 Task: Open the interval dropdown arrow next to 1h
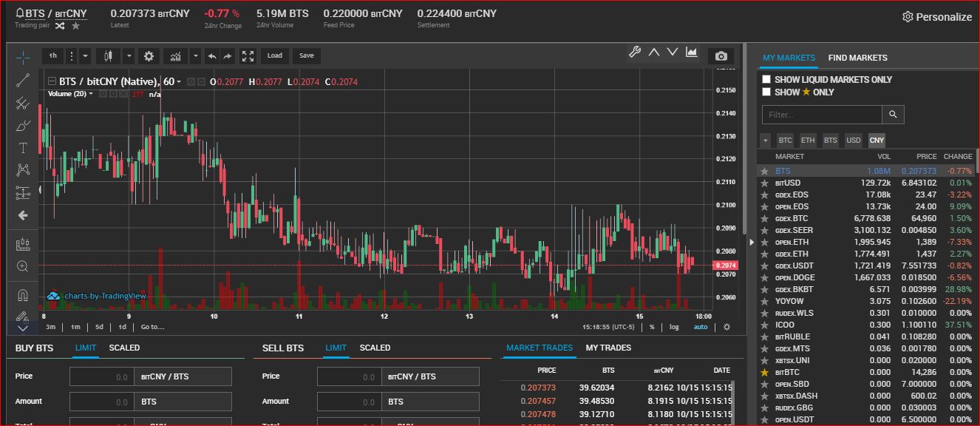[86, 55]
